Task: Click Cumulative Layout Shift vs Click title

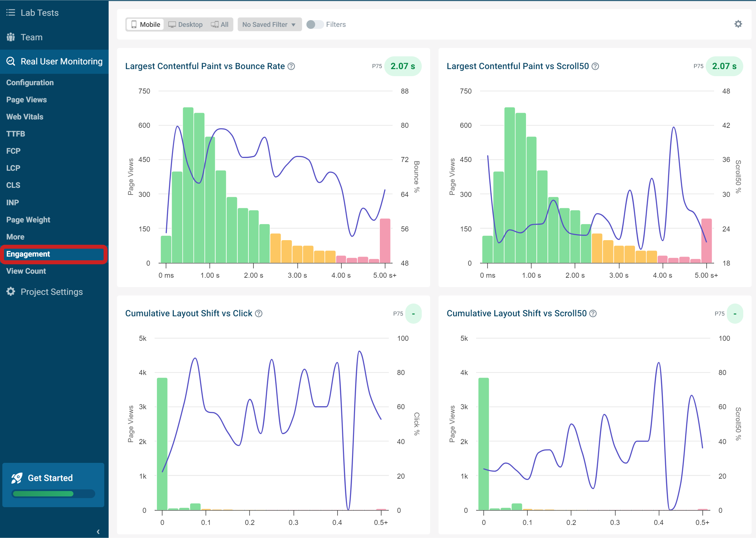Action: tap(189, 314)
